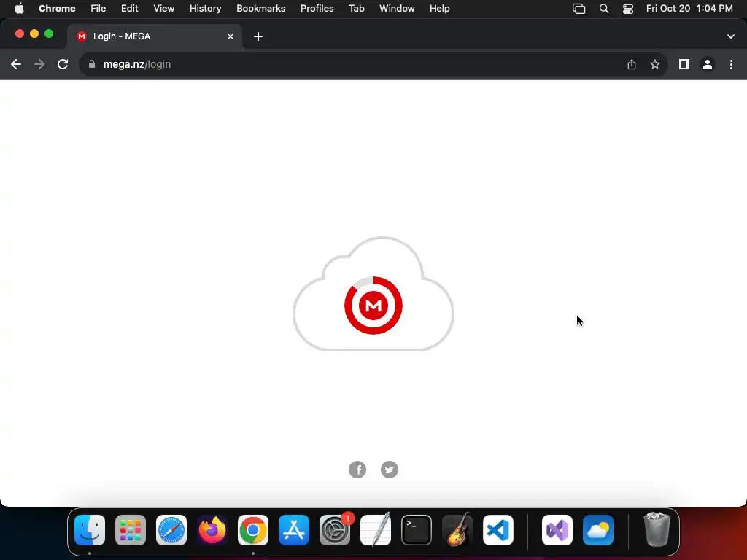Image resolution: width=747 pixels, height=560 pixels.
Task: Open the Trash from the Dock
Action: click(x=657, y=530)
